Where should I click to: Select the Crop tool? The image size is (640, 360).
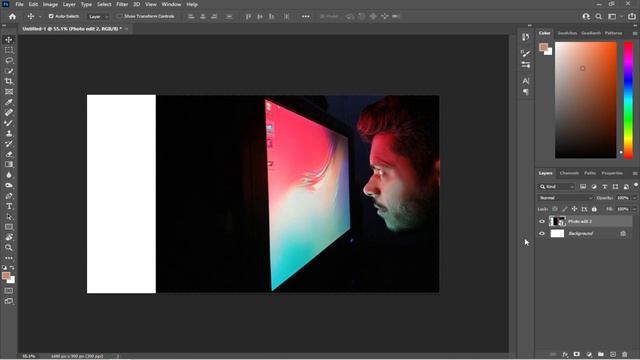9,81
